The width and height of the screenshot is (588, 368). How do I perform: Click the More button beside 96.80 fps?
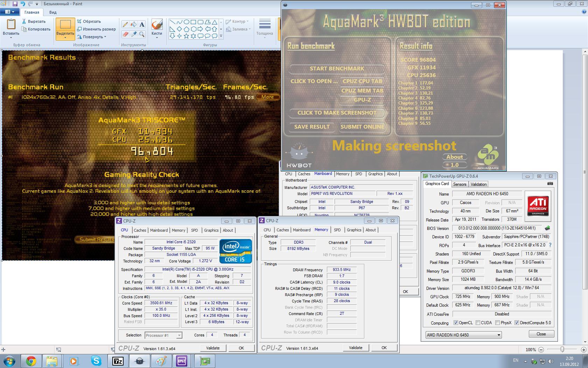click(x=268, y=97)
